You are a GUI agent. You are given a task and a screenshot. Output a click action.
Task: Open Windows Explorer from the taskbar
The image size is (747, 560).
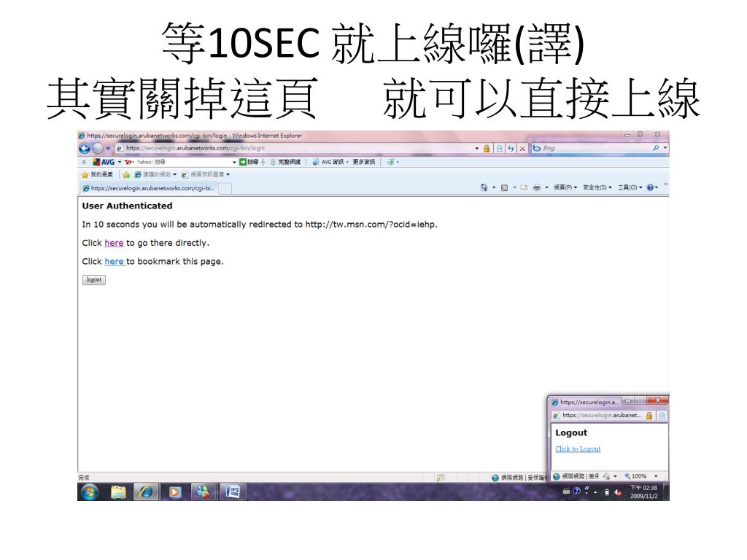coord(118,492)
